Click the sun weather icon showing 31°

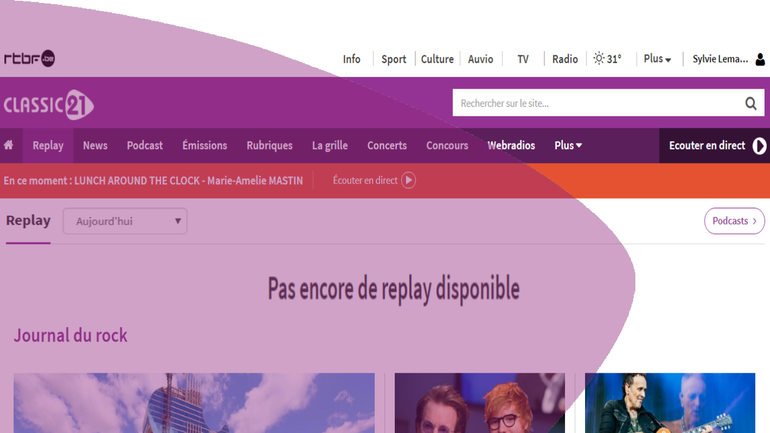(x=599, y=59)
